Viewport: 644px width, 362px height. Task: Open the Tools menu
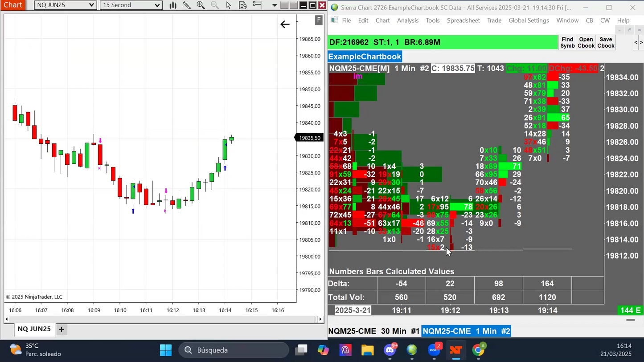pyautogui.click(x=433, y=20)
